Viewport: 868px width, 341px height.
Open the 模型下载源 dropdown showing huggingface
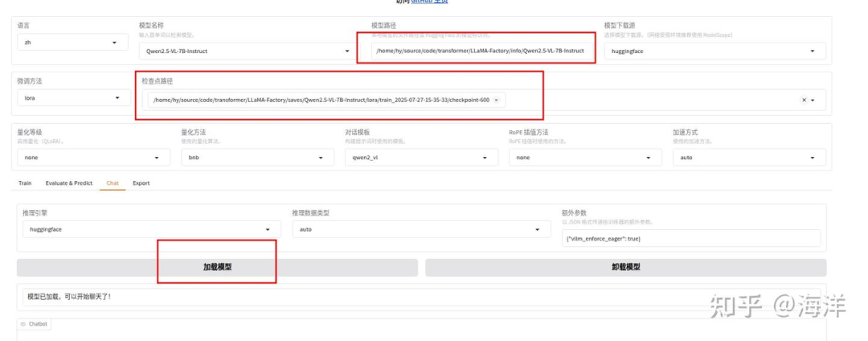714,51
